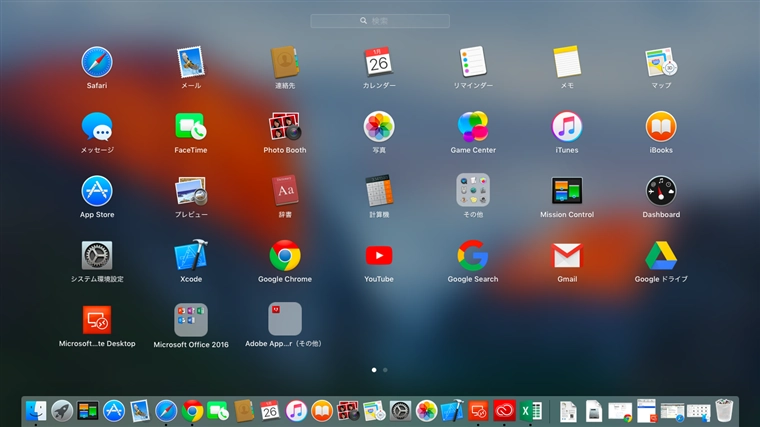Click the Safari compass in the Dock
The height and width of the screenshot is (427, 760).
166,411
